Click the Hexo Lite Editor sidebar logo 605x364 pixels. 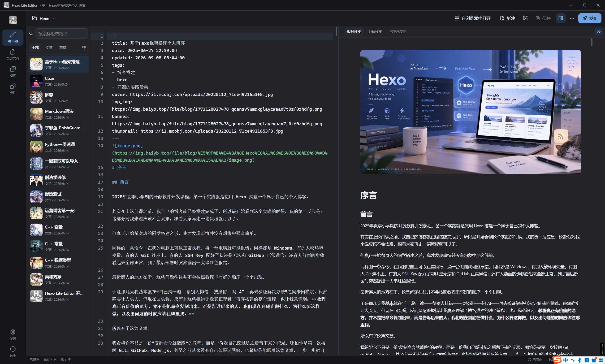pos(13,20)
